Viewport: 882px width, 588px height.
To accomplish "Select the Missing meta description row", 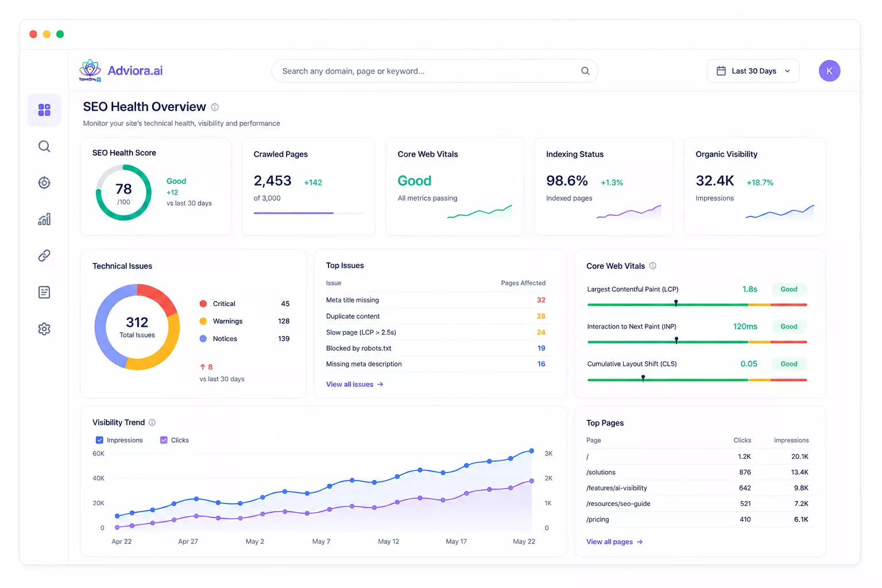I will (440, 364).
